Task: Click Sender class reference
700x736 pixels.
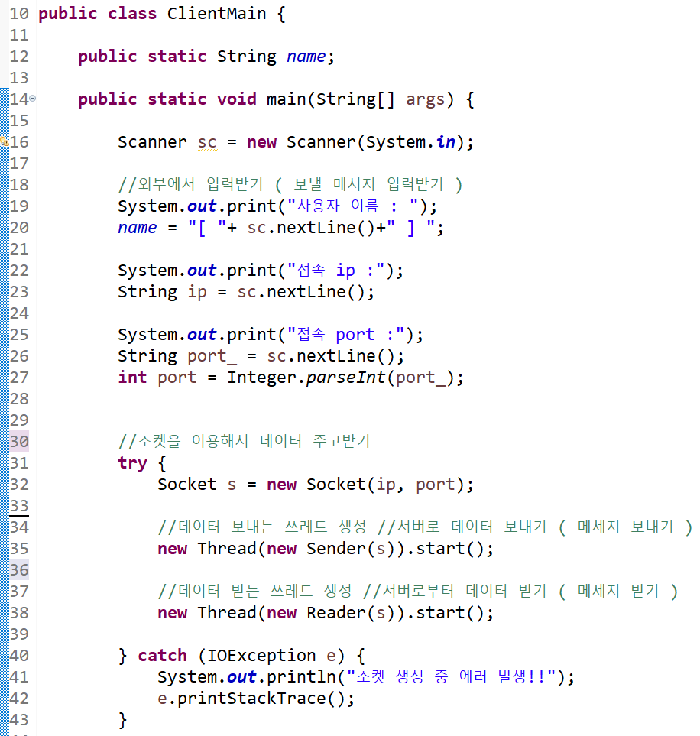Action: tap(335, 549)
